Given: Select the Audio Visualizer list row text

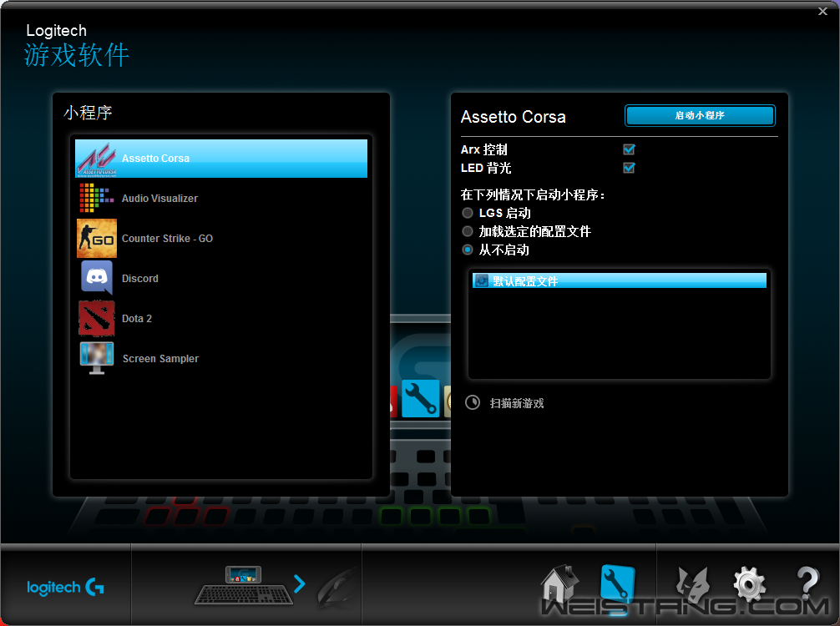Looking at the screenshot, I should point(159,198).
